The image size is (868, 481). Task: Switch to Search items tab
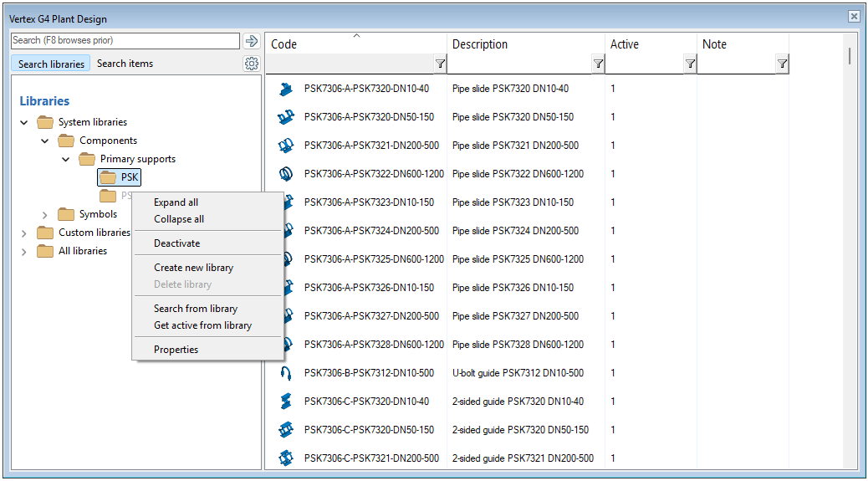pyautogui.click(x=125, y=64)
